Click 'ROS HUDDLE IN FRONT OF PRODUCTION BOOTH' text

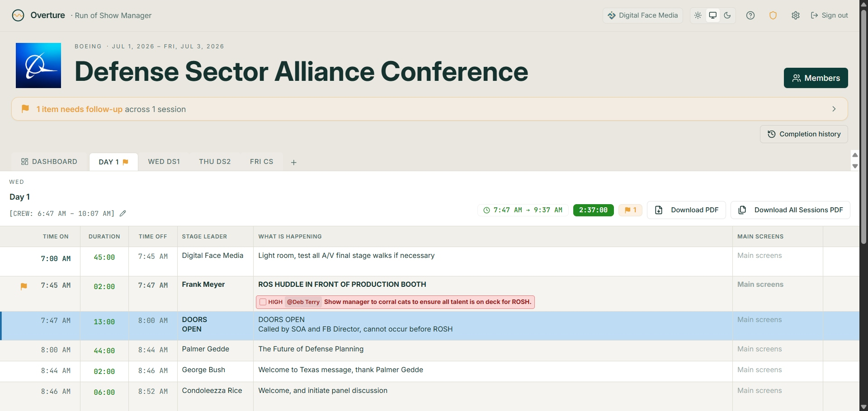click(x=342, y=285)
